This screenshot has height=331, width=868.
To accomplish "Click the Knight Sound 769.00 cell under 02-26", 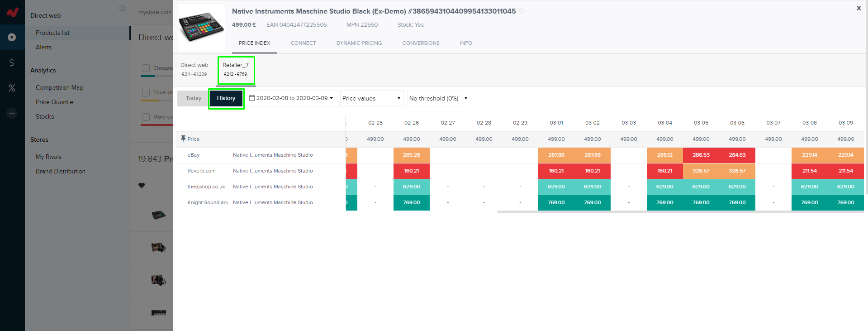I will point(412,202).
